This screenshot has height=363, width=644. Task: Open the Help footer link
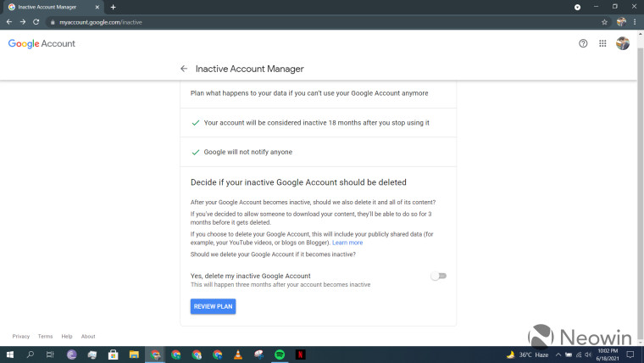(67, 336)
